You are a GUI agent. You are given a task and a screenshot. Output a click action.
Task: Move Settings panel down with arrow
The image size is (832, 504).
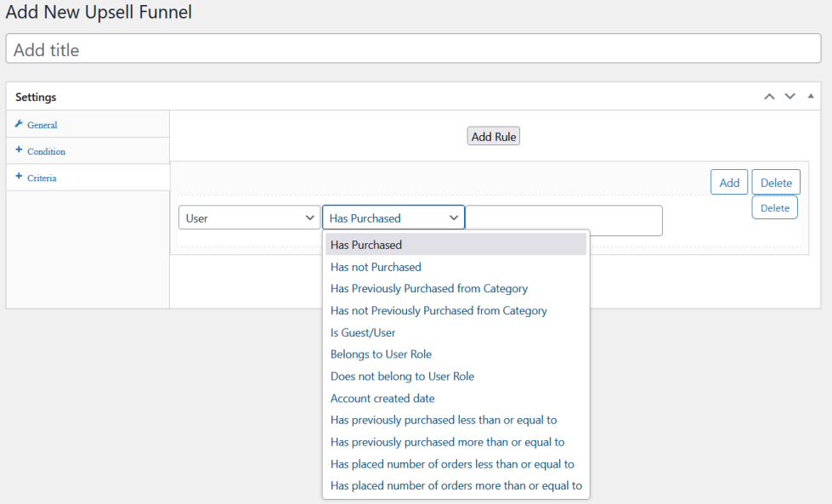point(790,97)
